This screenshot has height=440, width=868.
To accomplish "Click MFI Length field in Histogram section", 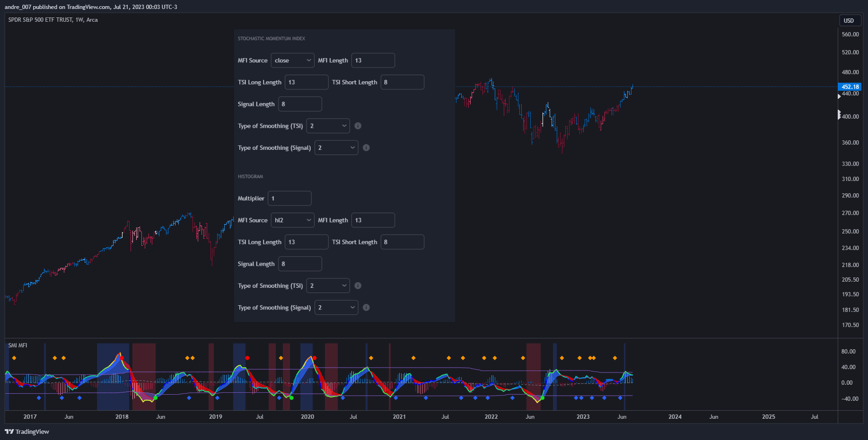I will point(373,220).
